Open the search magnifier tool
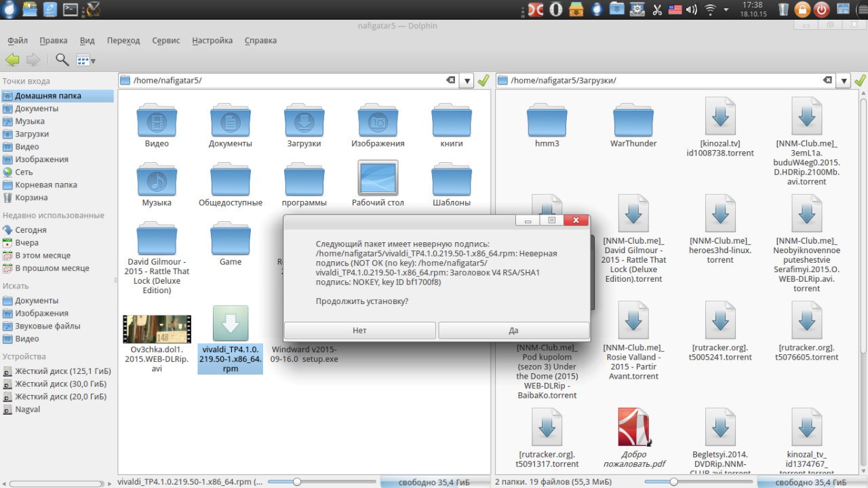The image size is (868, 488). pos(62,60)
